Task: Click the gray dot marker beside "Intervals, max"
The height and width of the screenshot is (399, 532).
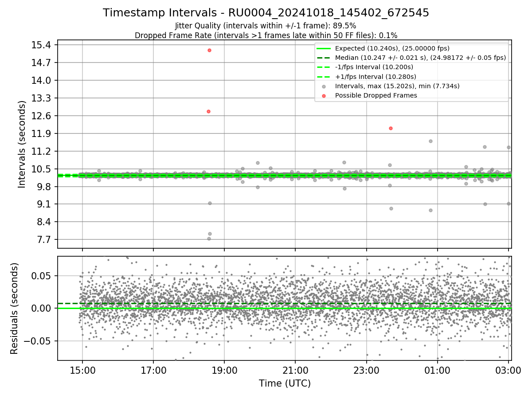Action: pyautogui.click(x=324, y=86)
